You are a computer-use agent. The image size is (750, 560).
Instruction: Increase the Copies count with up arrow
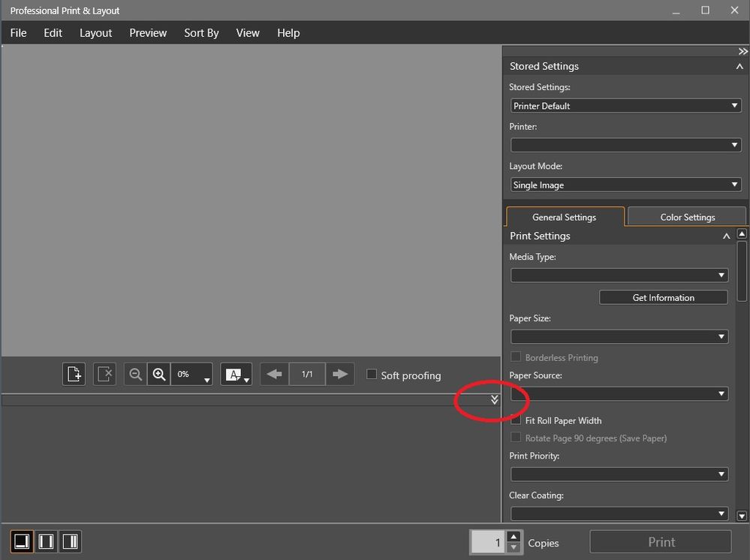pos(514,536)
